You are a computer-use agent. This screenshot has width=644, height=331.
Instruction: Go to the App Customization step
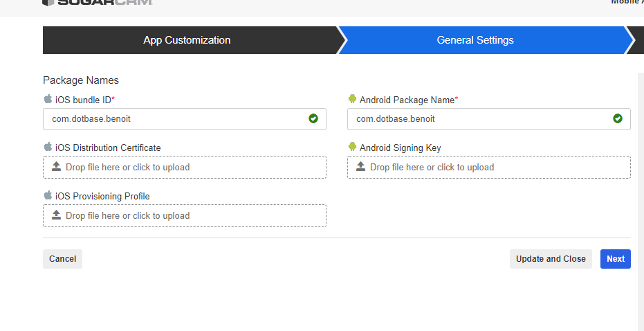click(187, 40)
